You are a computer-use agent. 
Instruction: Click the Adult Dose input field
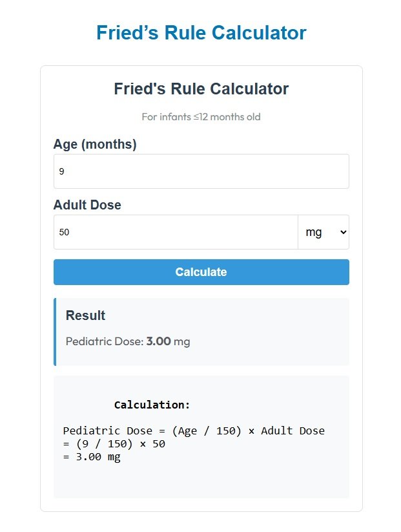[x=174, y=231]
